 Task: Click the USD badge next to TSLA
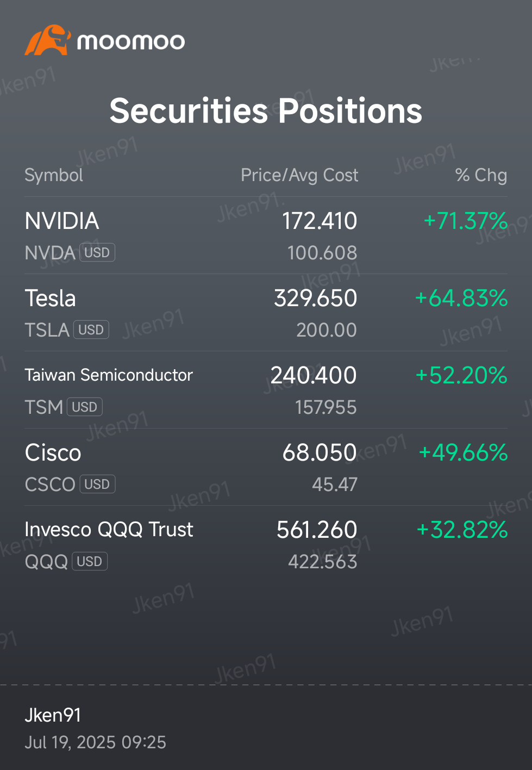click(x=91, y=330)
